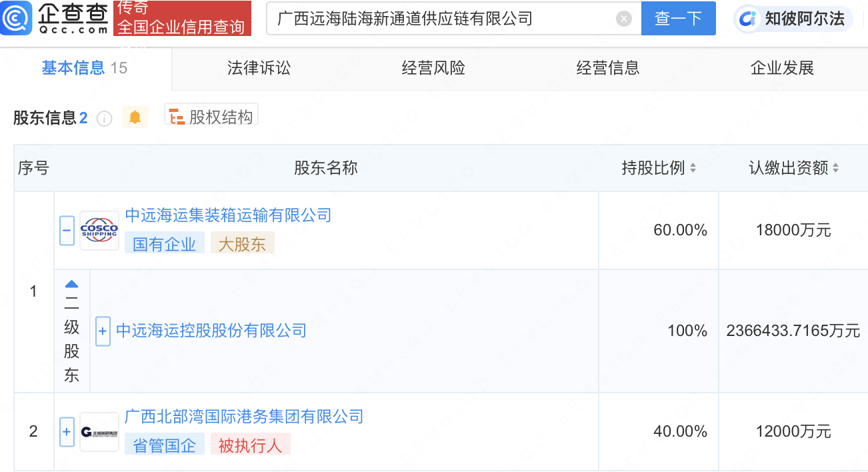Open 股权结构 chart icon

tap(177, 117)
